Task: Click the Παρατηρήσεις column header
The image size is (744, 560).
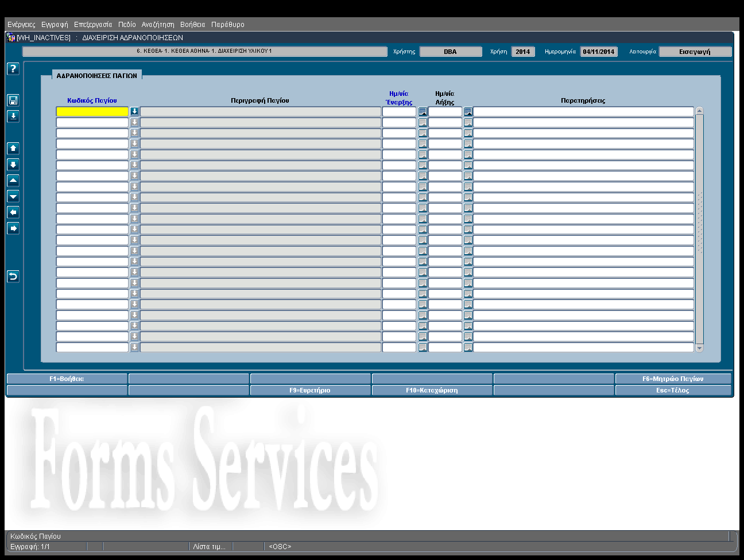Action: [583, 100]
